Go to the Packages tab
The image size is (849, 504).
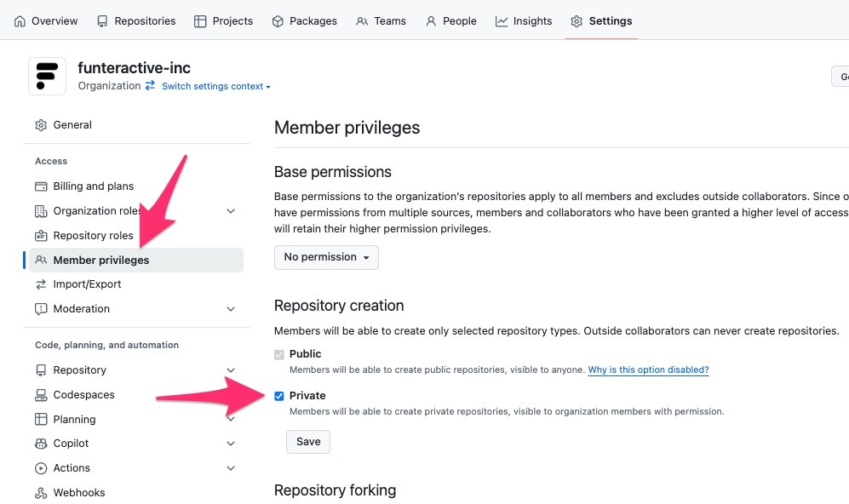(304, 21)
